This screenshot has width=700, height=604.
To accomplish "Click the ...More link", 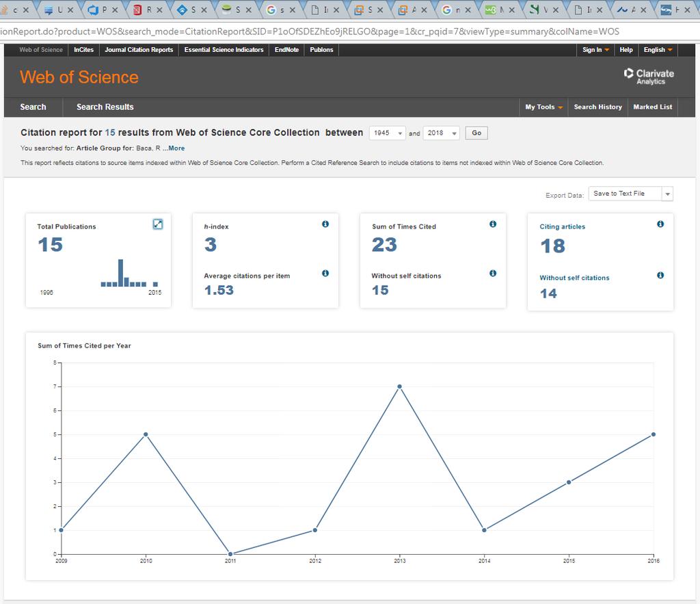I will point(174,148).
